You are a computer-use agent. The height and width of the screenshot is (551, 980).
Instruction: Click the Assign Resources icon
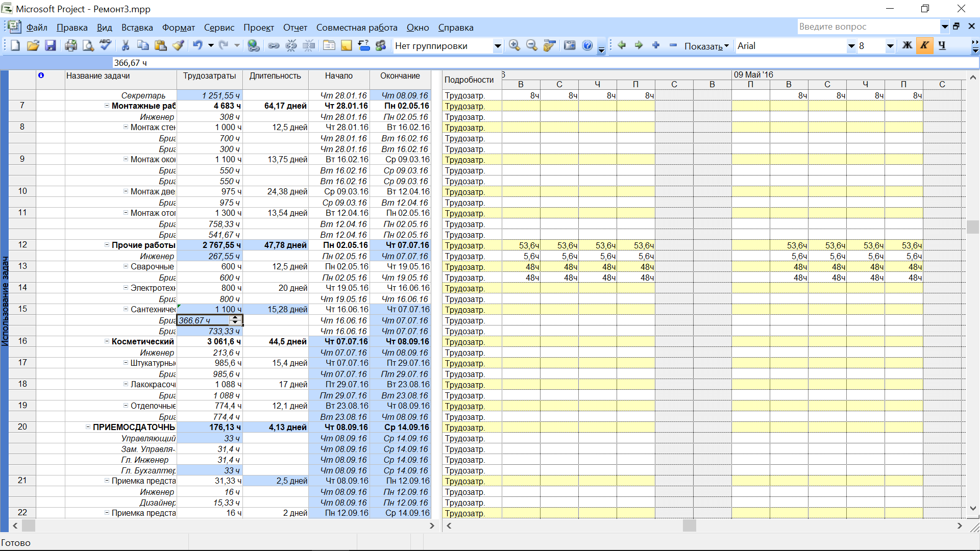tap(381, 46)
